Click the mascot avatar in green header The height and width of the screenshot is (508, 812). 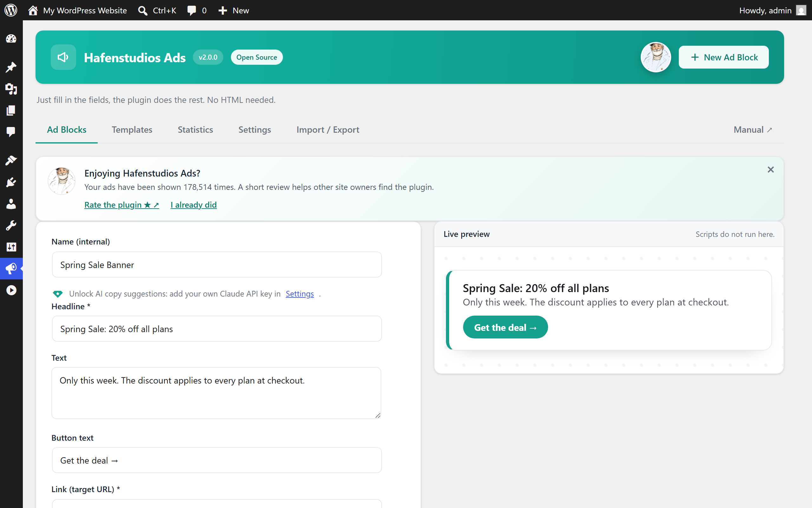tap(656, 57)
